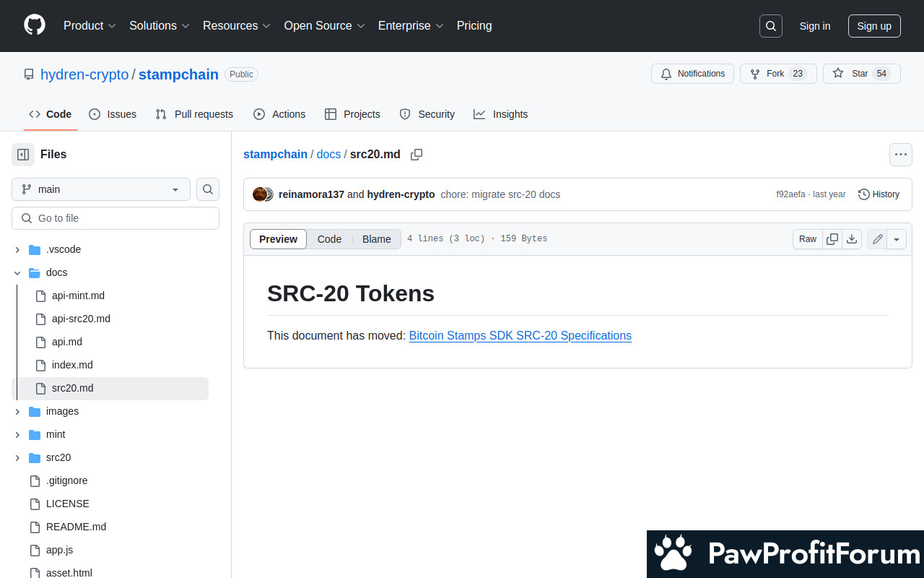
Task: Click the file search magnifier button
Action: click(208, 189)
